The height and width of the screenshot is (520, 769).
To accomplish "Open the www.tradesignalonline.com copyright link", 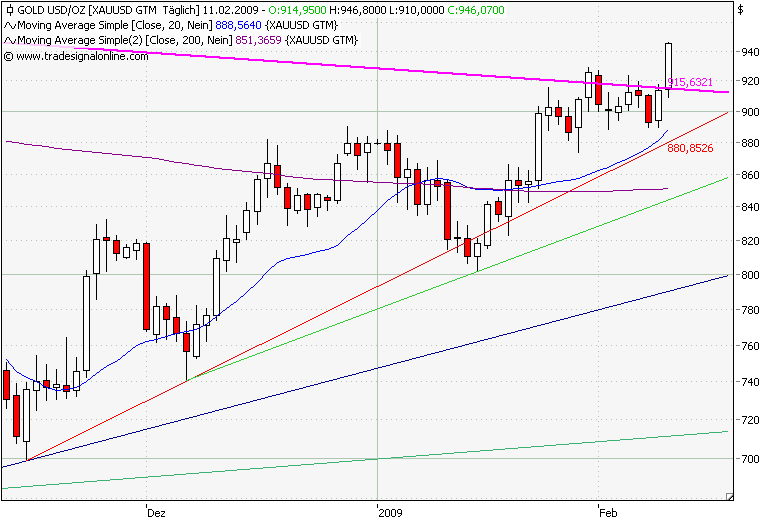I will point(76,56).
